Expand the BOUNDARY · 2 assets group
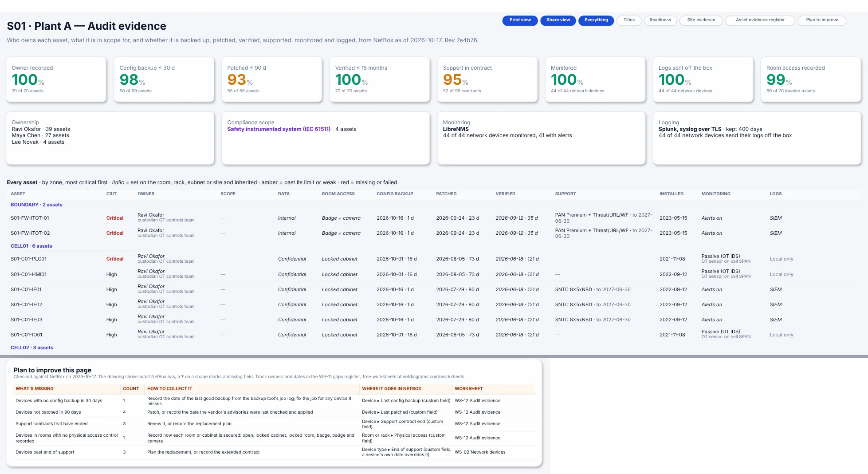 click(x=36, y=205)
